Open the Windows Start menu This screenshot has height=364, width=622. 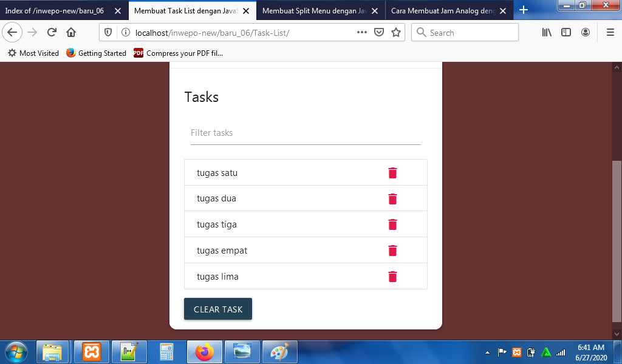16,352
